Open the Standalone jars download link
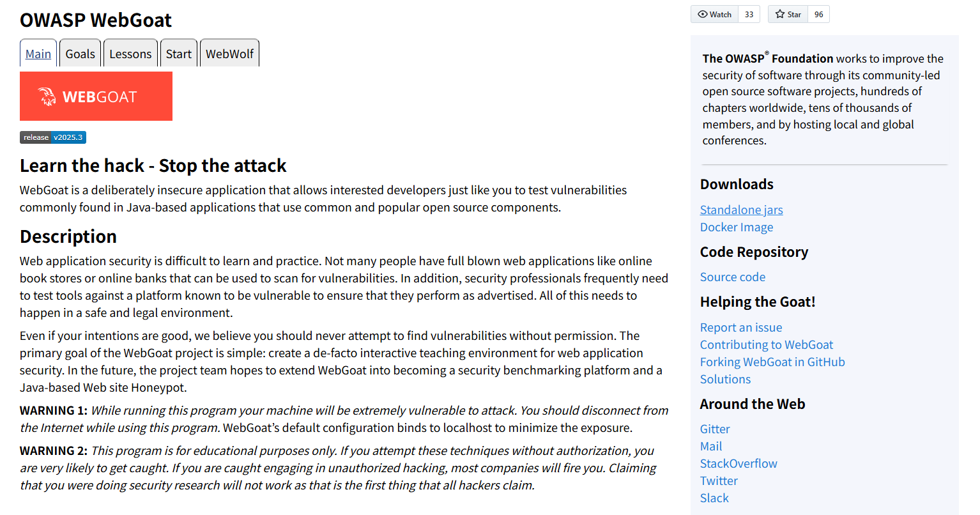The height and width of the screenshot is (515, 980). [741, 210]
